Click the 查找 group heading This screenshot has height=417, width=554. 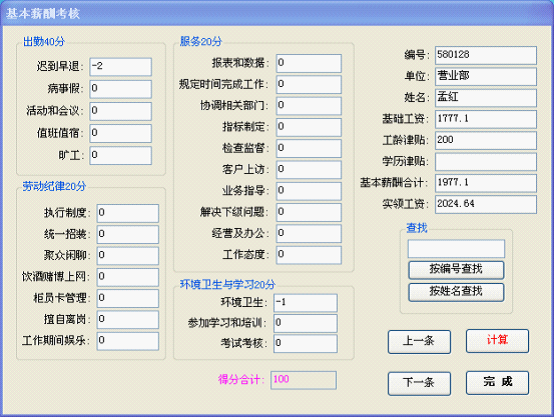(417, 228)
